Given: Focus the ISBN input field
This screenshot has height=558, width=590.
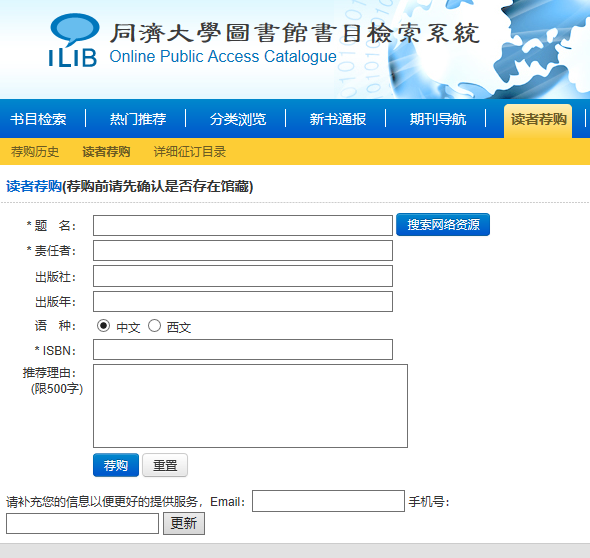Looking at the screenshot, I should pyautogui.click(x=243, y=350).
